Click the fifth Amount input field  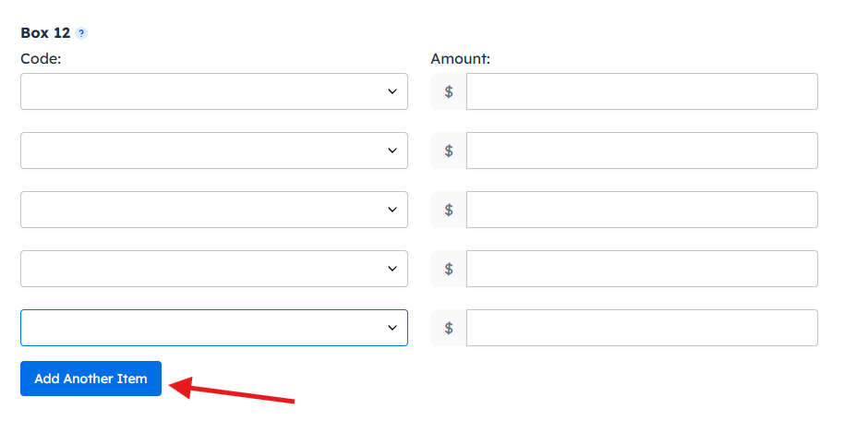(642, 328)
